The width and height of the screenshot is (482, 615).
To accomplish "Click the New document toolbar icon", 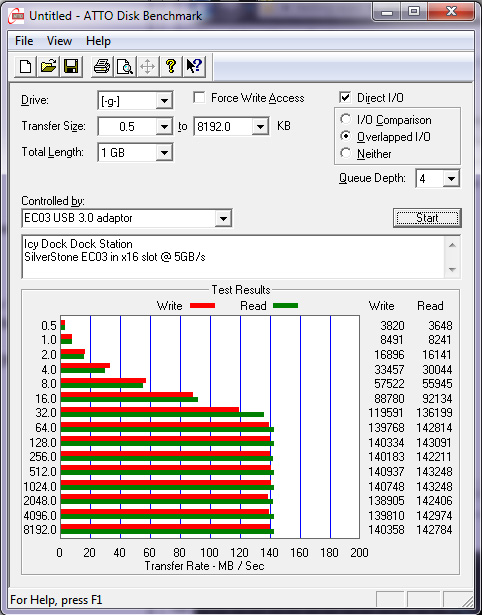I will click(25, 66).
